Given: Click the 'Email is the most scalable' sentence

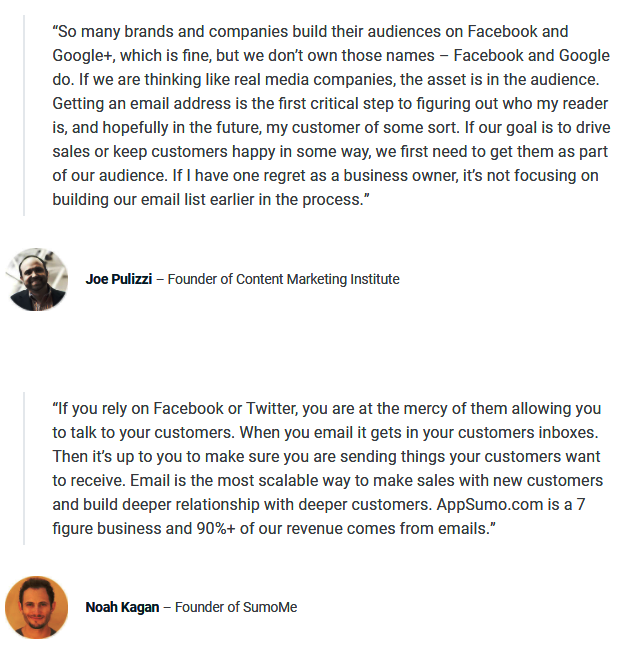Looking at the screenshot, I should click(367, 481).
